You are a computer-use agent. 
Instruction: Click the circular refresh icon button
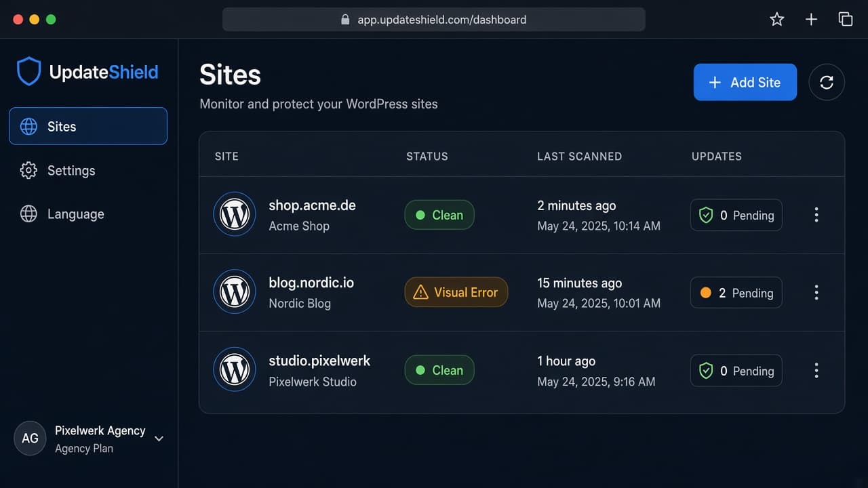pos(827,82)
